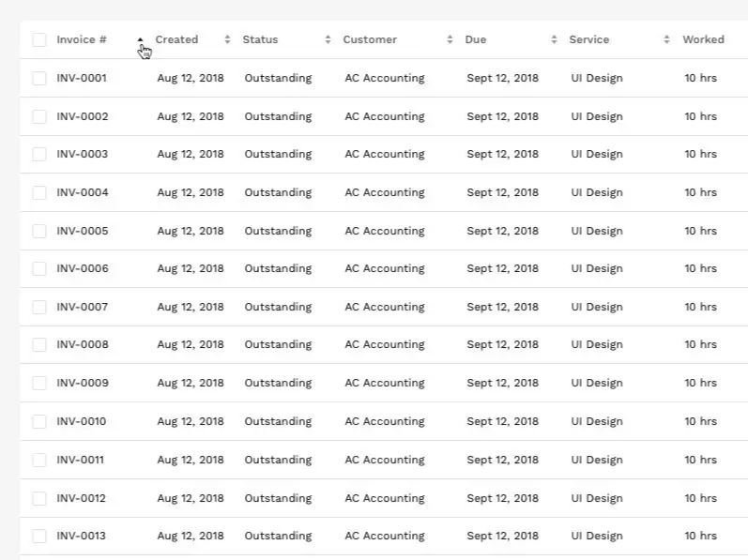Click 10 hrs worked in INV-0003 row

(700, 154)
